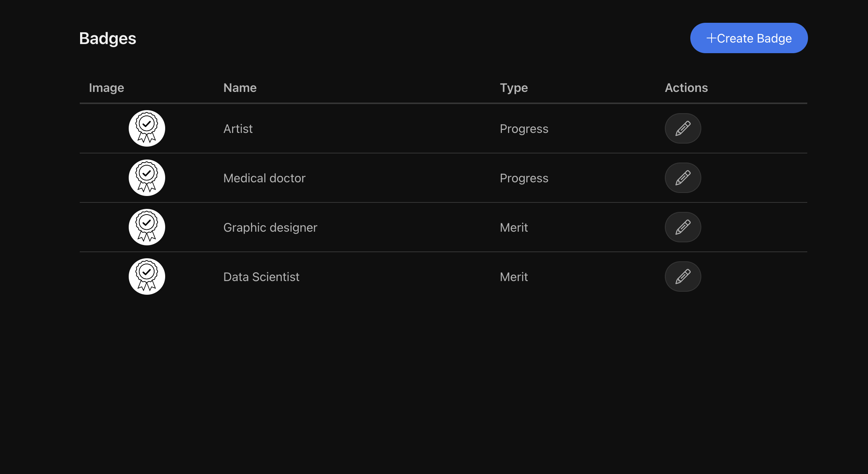Click the Medical doctor name
Image resolution: width=868 pixels, height=474 pixels.
coord(264,178)
